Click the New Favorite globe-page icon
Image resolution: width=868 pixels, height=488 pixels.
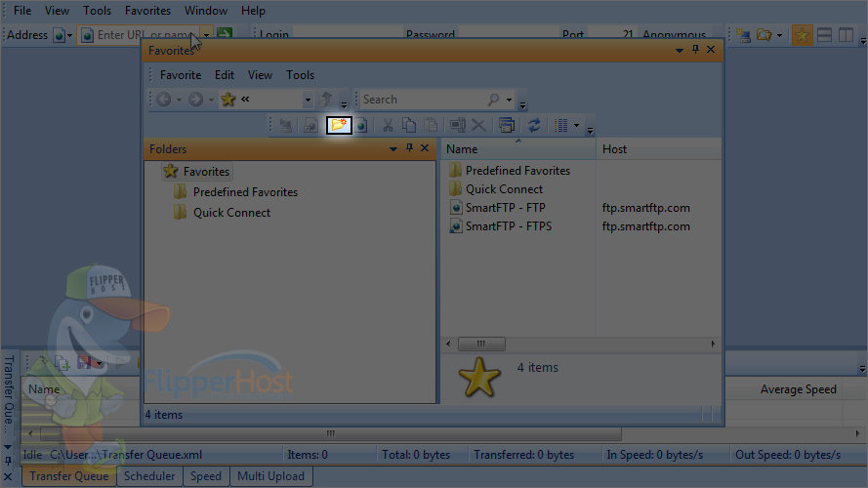point(361,126)
